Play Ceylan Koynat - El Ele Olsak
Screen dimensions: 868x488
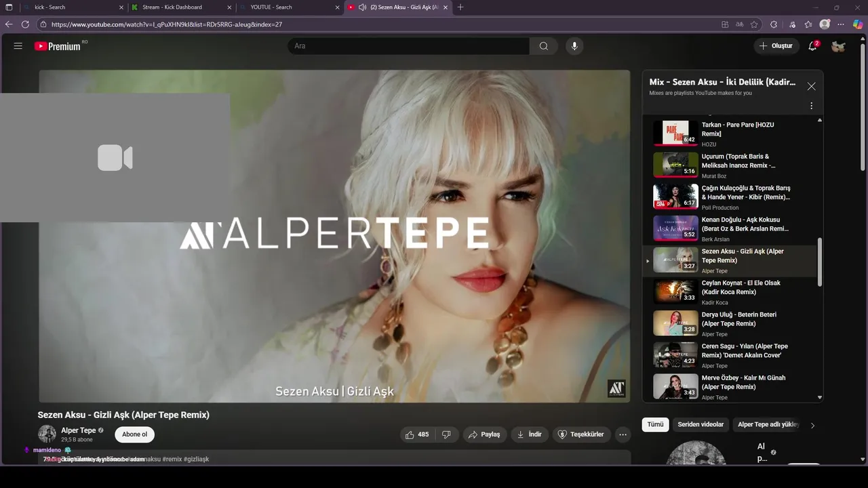[730, 292]
